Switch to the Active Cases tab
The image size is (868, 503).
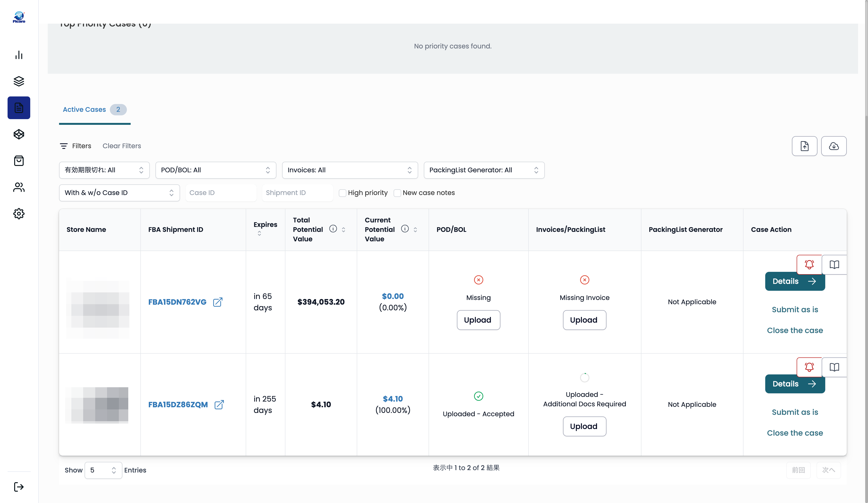coord(94,109)
